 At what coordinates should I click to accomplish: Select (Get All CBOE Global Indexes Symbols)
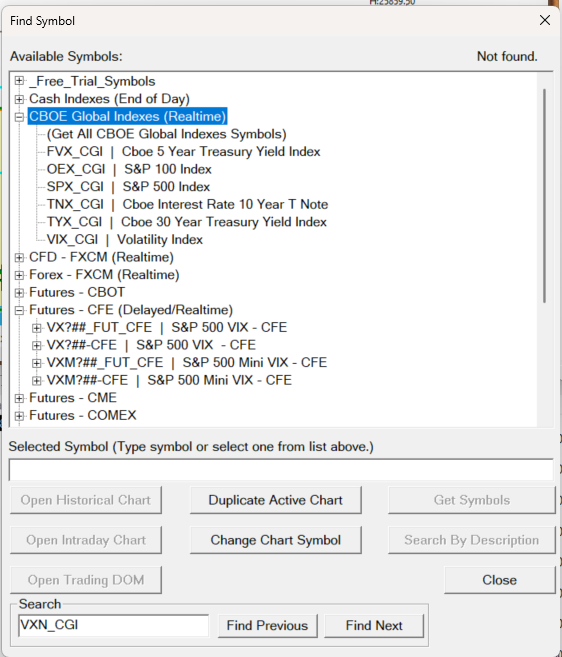click(x=167, y=134)
